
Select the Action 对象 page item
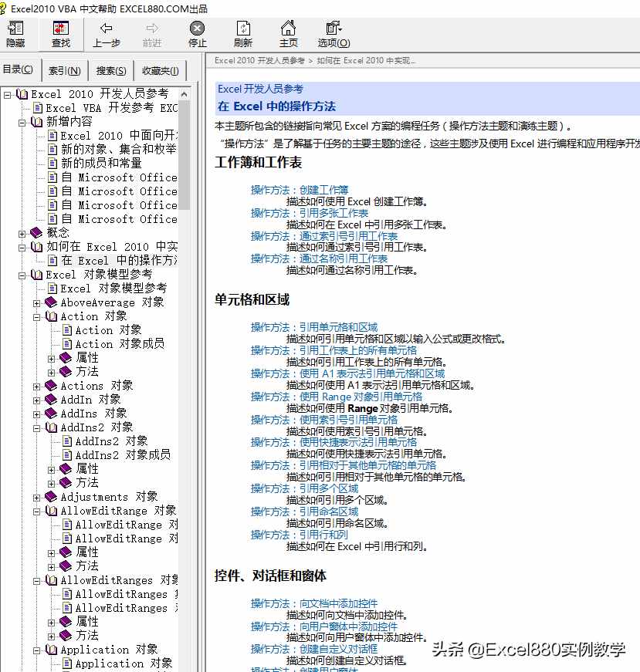pyautogui.click(x=108, y=330)
